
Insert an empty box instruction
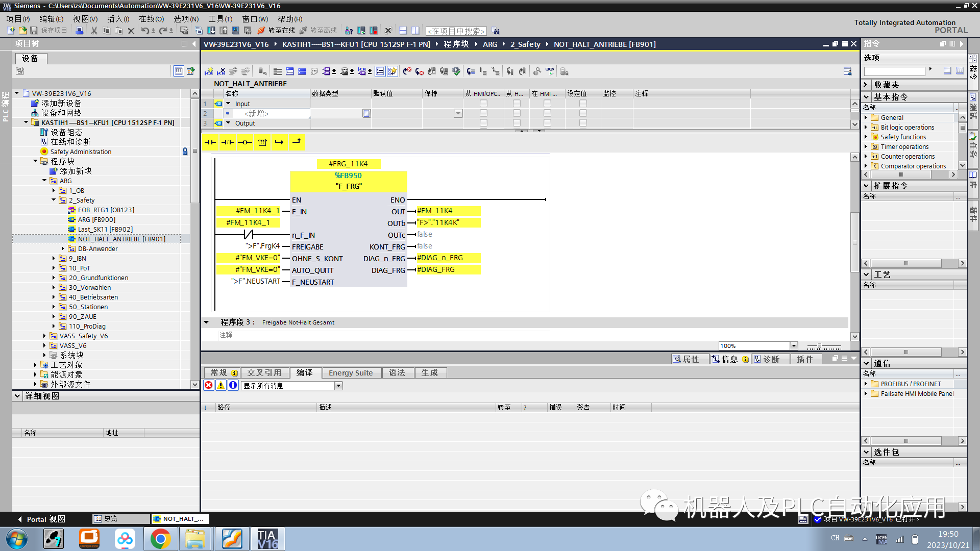point(262,142)
